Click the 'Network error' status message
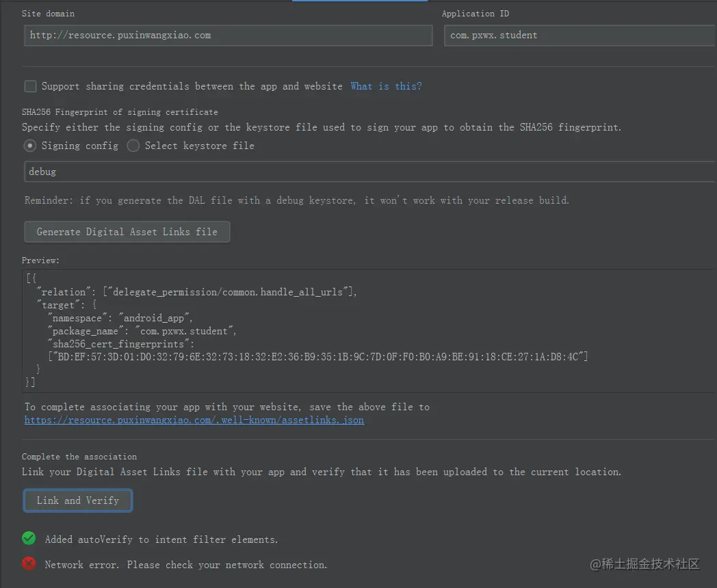 coord(186,565)
